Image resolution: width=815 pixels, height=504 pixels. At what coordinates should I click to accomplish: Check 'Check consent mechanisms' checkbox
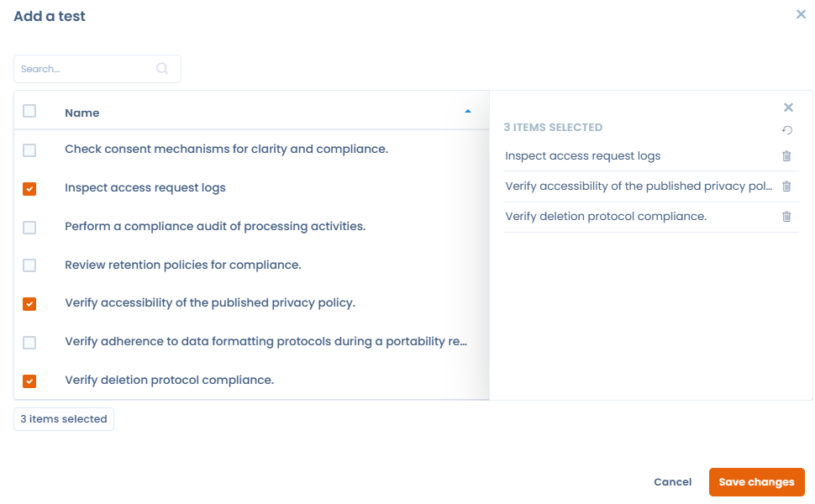[x=29, y=150]
